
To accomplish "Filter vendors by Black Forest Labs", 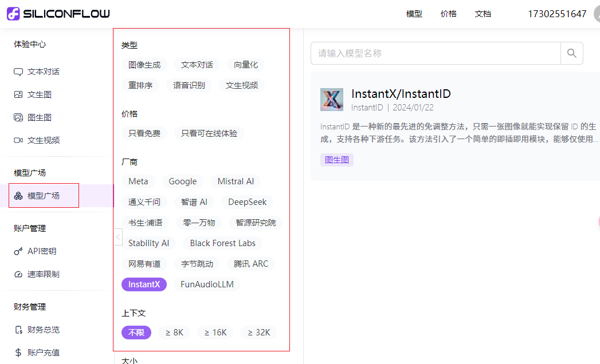I will point(223,243).
